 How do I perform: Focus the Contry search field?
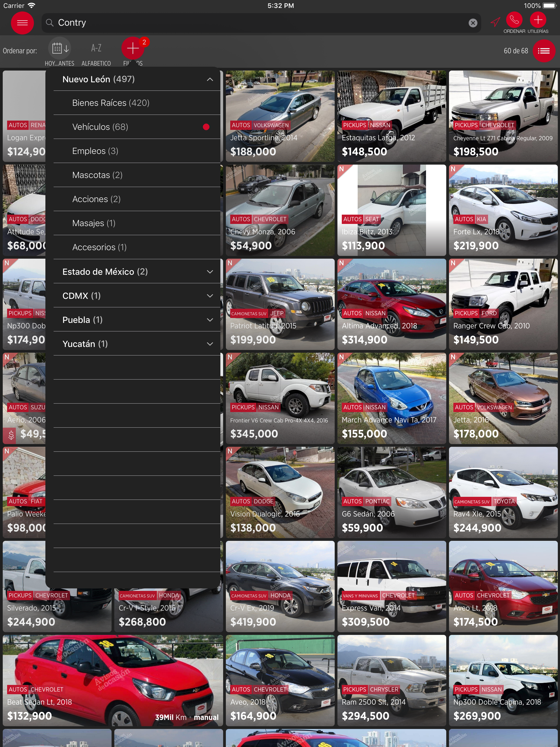click(x=261, y=23)
